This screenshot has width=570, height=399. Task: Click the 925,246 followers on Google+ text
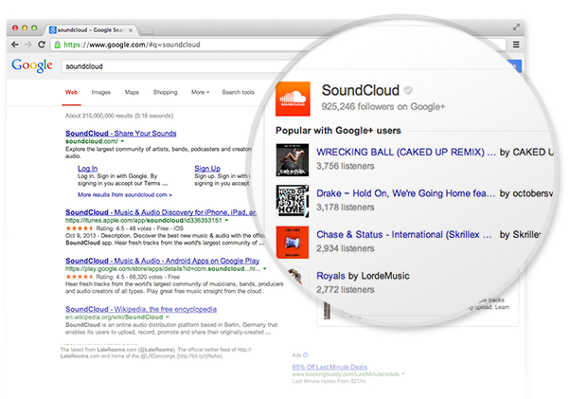(383, 106)
